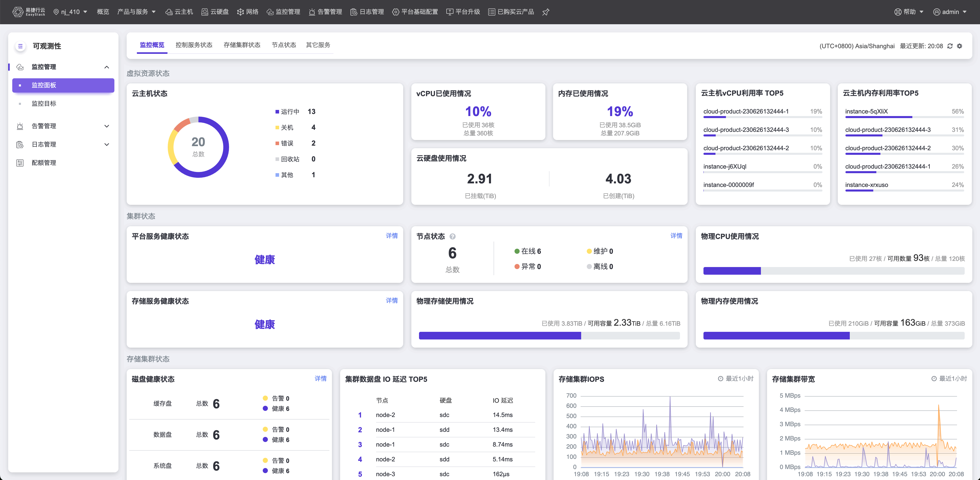This screenshot has height=480, width=980.
Task: Toggle the 错误 legend entry
Action: coord(286,143)
